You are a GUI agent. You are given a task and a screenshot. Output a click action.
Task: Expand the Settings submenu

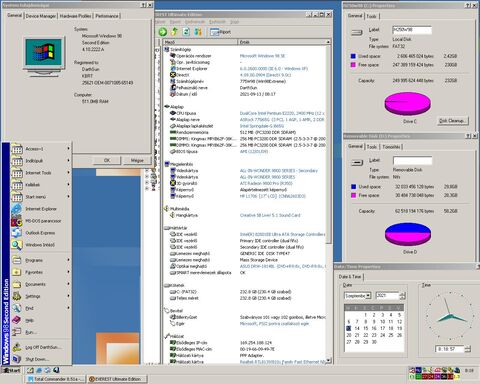coord(40,296)
